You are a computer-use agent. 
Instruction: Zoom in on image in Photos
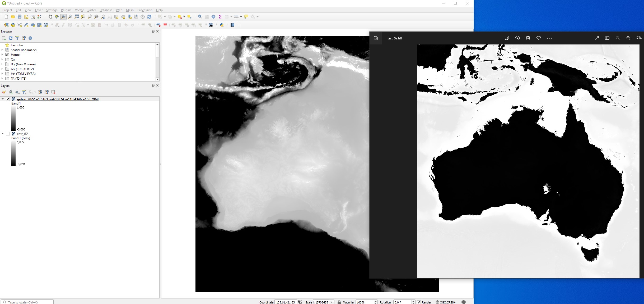[628, 38]
